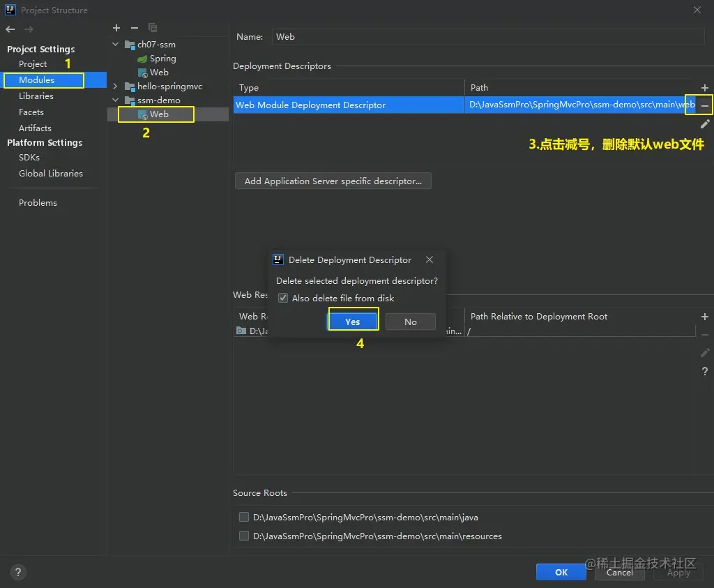
Task: Open Global Libraries settings
Action: click(50, 174)
